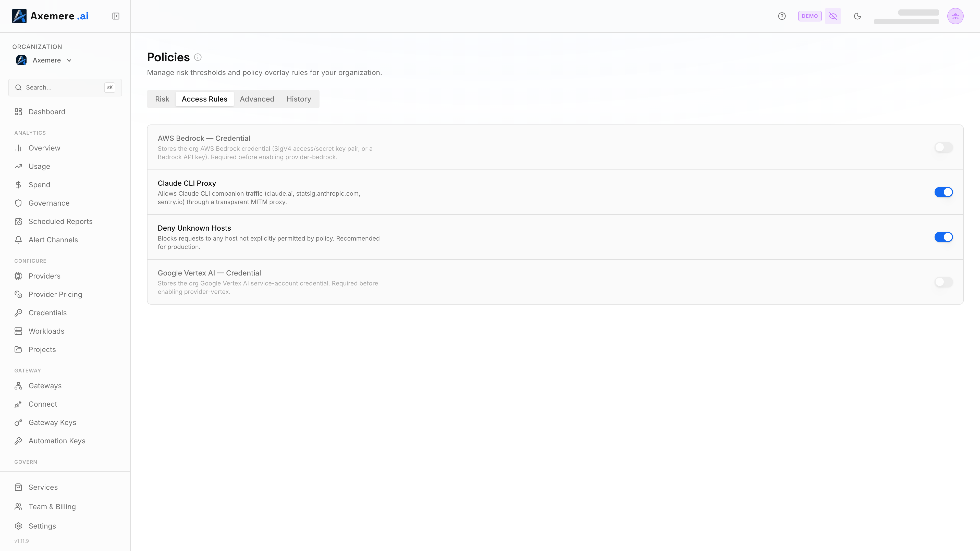The height and width of the screenshot is (551, 980).
Task: Switch to dark mode moon icon
Action: click(857, 16)
